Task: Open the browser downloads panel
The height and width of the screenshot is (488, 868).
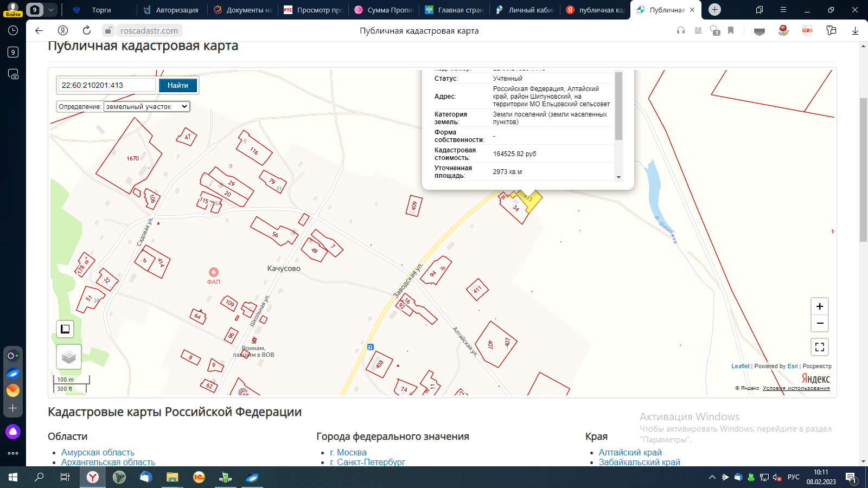Action: pyautogui.click(x=855, y=31)
